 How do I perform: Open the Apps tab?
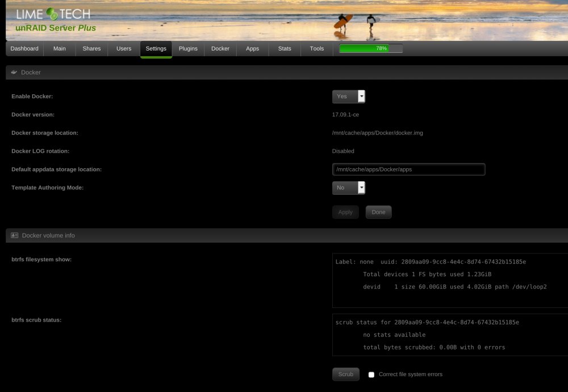(x=252, y=48)
